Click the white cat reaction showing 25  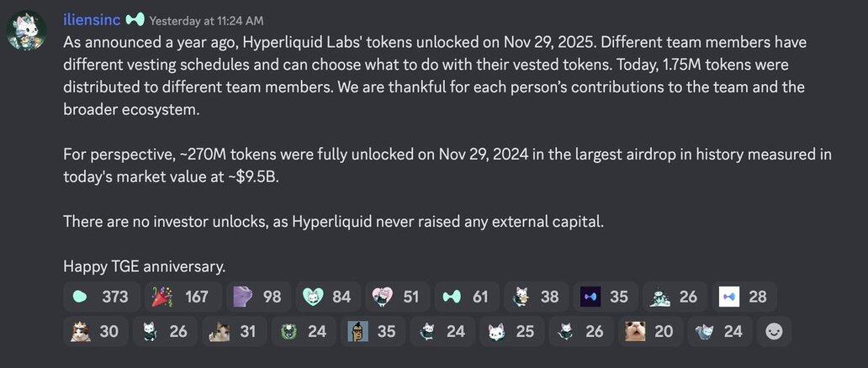511,331
